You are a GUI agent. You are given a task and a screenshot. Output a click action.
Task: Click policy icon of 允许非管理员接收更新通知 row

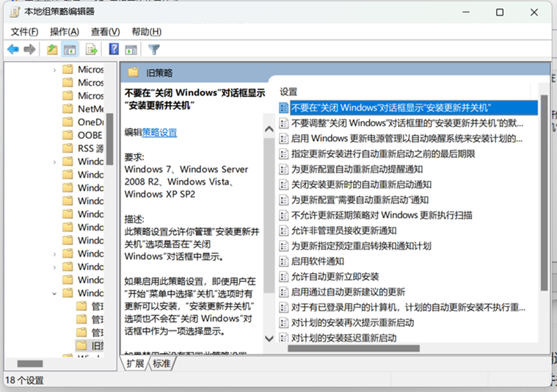point(283,231)
